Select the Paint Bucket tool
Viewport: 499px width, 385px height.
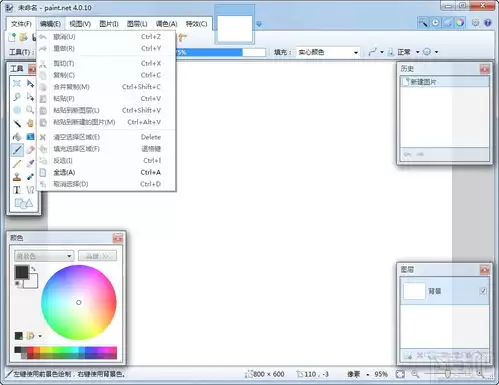[x=17, y=136]
